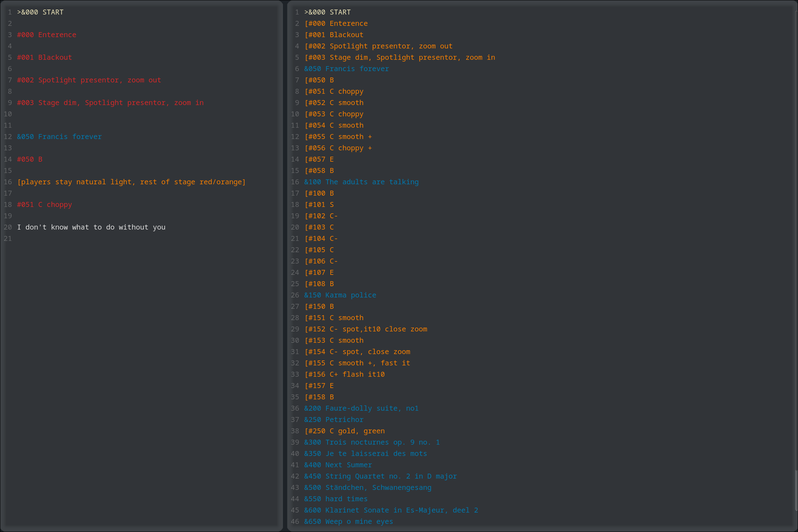The height and width of the screenshot is (532, 798).
Task: Click the #001 Blackout cue text
Action: 44,57
